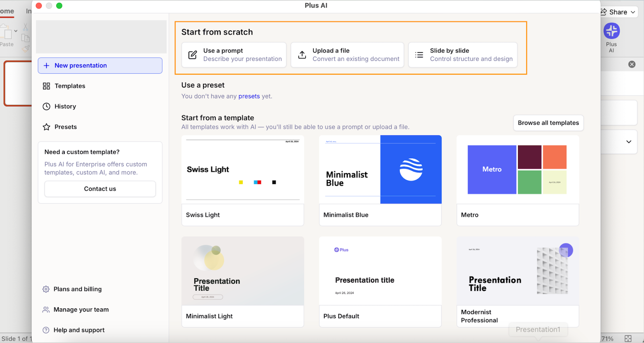Click the Presentation1 document label

click(x=538, y=329)
